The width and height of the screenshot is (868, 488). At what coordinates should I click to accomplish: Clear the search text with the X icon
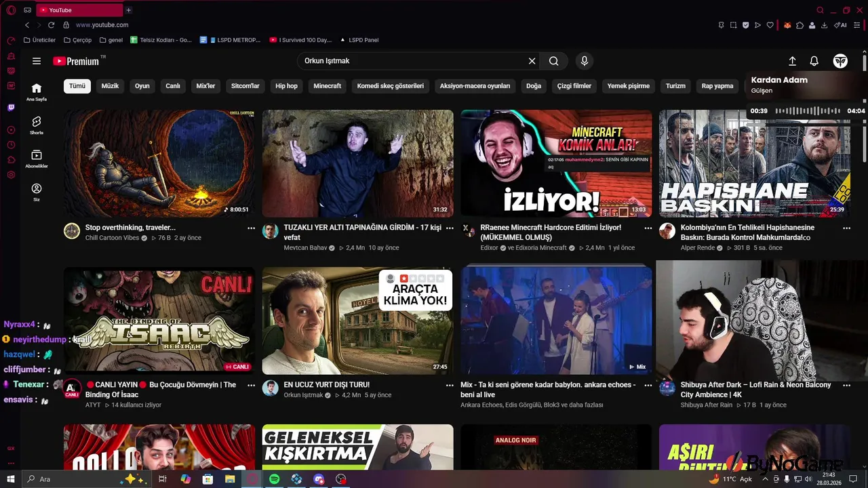pos(532,61)
